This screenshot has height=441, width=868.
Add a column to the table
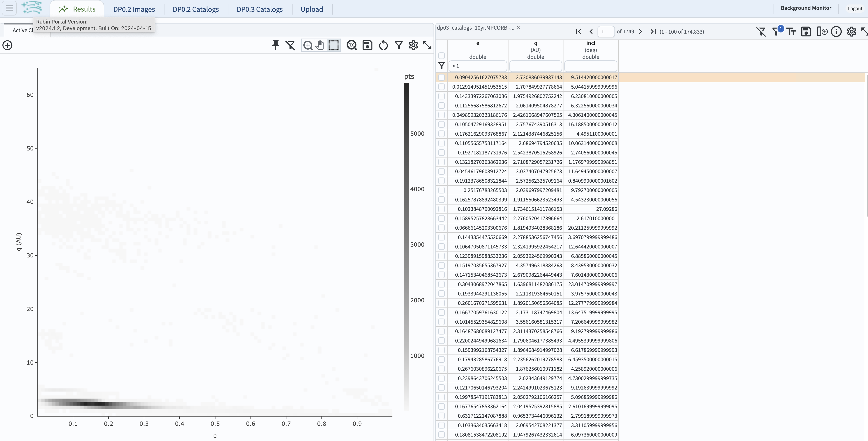point(822,32)
